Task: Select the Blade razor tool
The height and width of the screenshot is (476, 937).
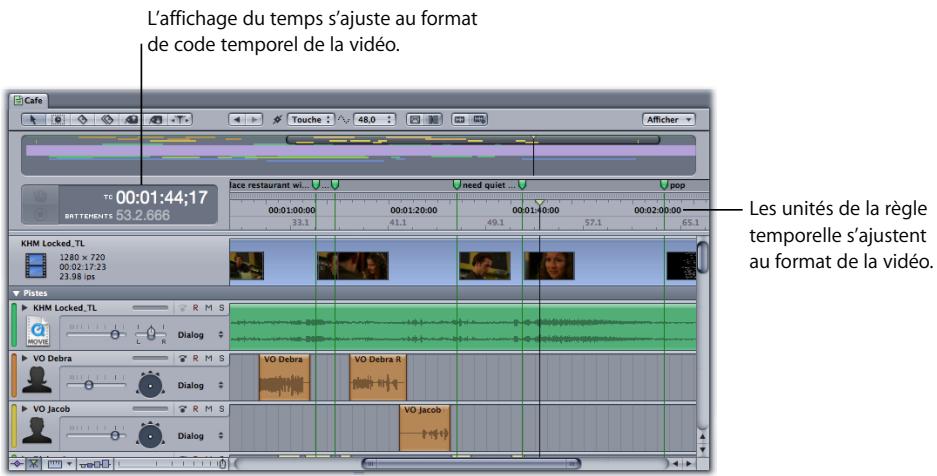Action: [x=82, y=119]
